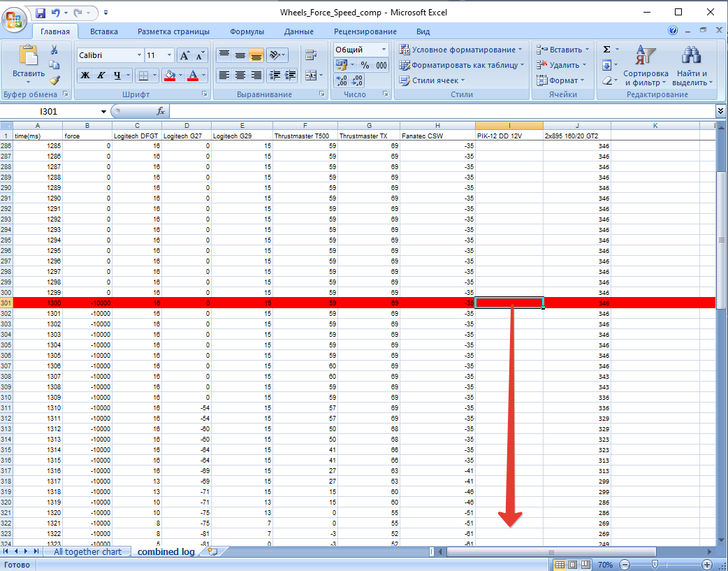The width and height of the screenshot is (728, 571).
Task: Apply percent style format
Action: point(364,65)
